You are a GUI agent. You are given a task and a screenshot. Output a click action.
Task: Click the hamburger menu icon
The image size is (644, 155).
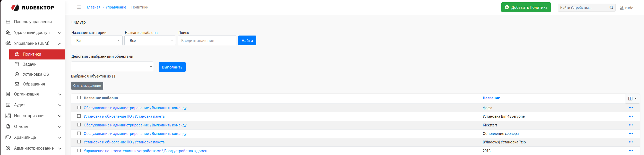pos(79,7)
